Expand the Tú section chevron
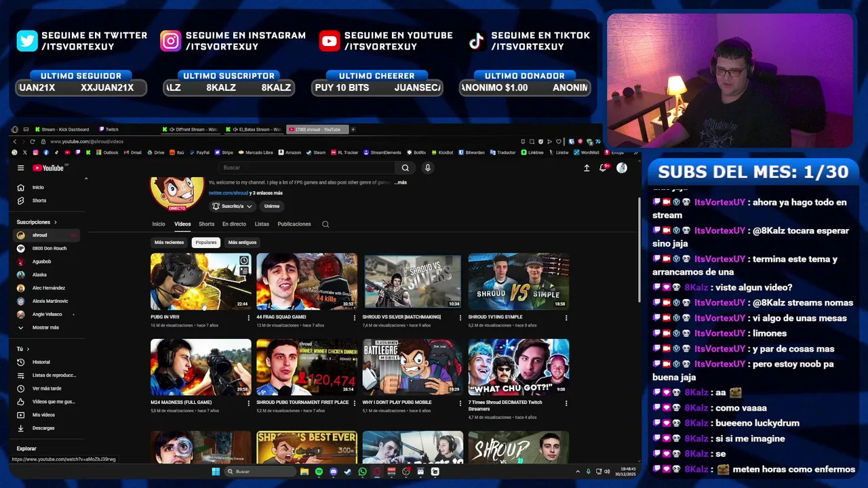 pos(28,349)
